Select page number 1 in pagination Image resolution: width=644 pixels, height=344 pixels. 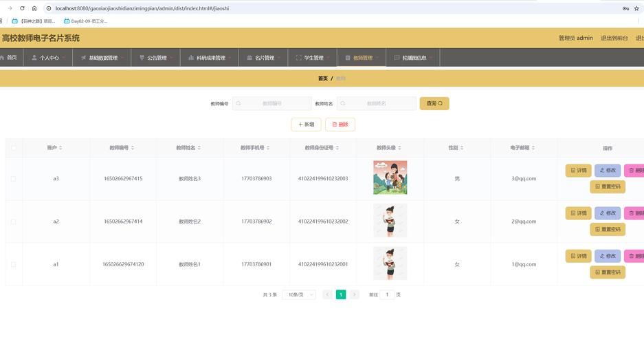(341, 294)
